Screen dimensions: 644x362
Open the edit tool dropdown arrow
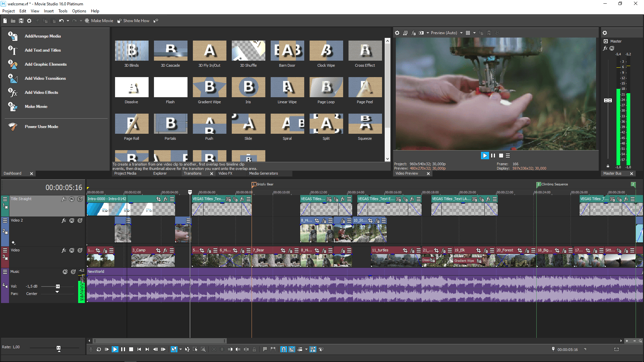coord(180,350)
